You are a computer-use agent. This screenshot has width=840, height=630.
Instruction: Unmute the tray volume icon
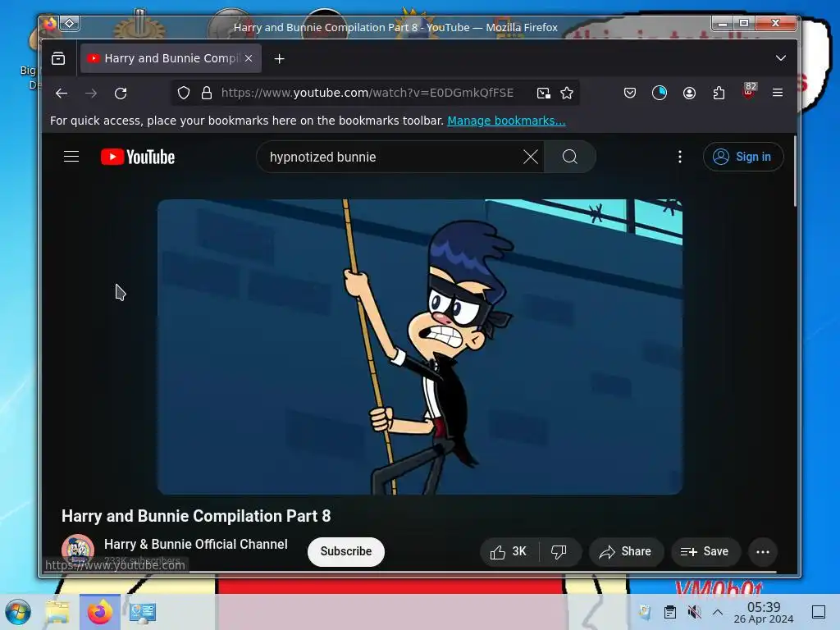click(694, 612)
